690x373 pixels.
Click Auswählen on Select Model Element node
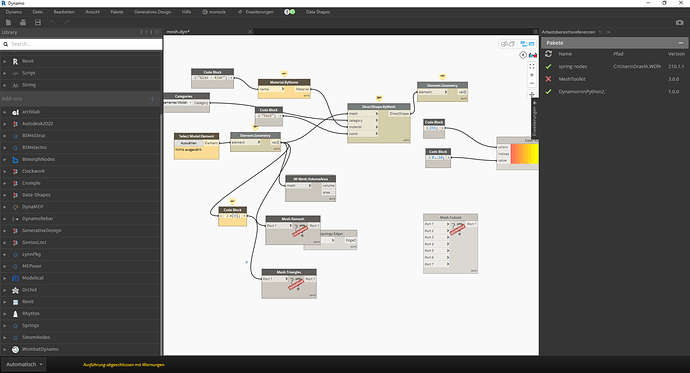point(189,143)
